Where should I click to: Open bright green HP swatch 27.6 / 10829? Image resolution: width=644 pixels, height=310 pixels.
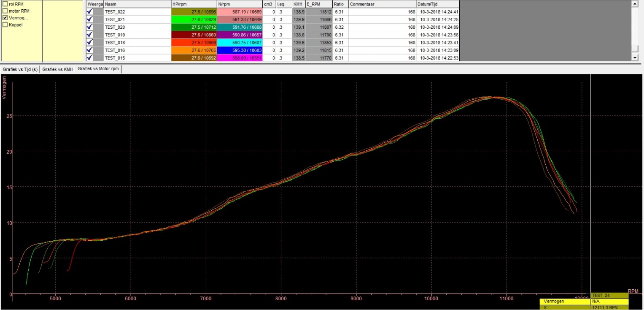(194, 19)
